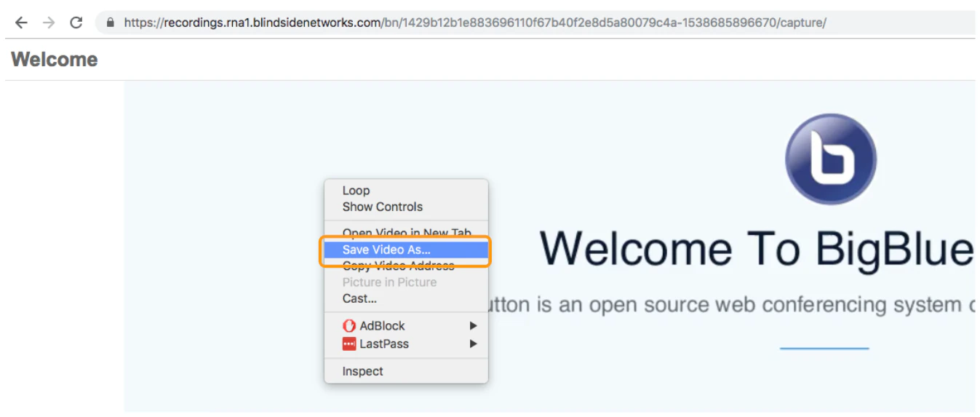Viewport: 980px width, 417px height.
Task: Click the recordings URL in the address bar
Action: pos(475,23)
